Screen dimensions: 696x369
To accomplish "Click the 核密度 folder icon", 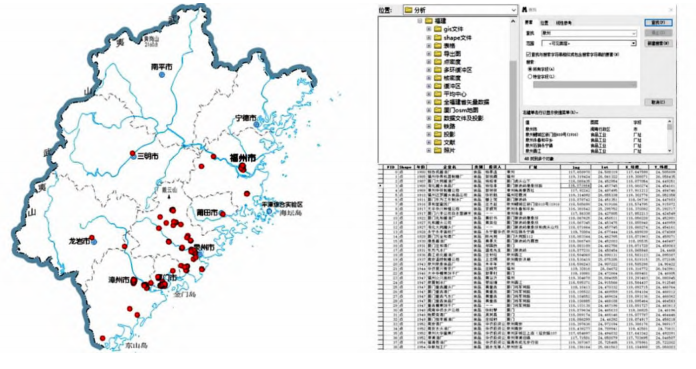I will (438, 78).
